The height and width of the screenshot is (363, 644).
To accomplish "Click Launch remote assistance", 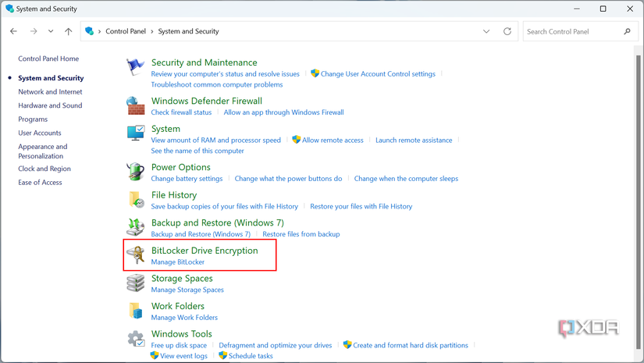I will [x=414, y=140].
